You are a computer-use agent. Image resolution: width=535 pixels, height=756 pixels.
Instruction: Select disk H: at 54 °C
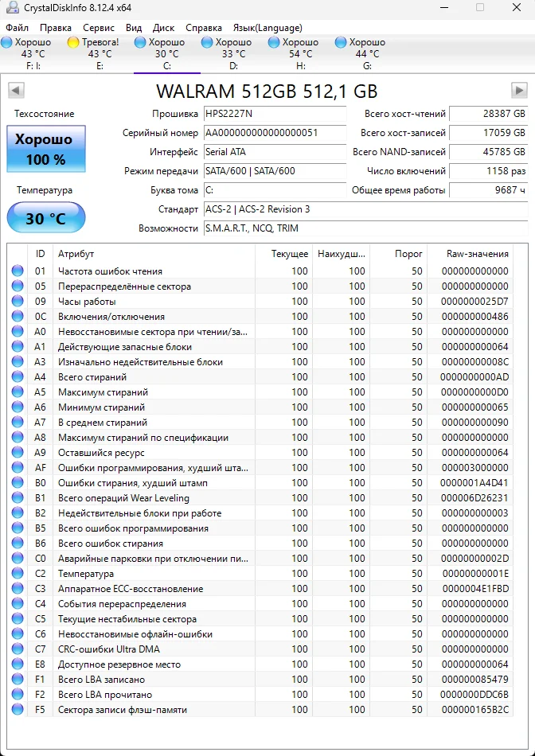click(301, 54)
